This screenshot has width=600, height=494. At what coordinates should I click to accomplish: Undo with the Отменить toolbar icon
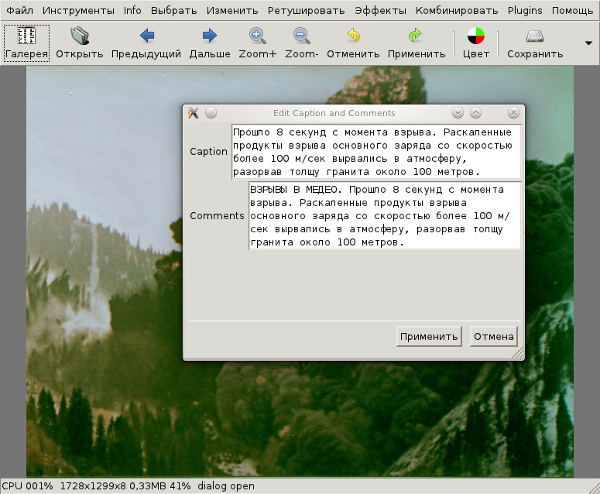pos(353,42)
